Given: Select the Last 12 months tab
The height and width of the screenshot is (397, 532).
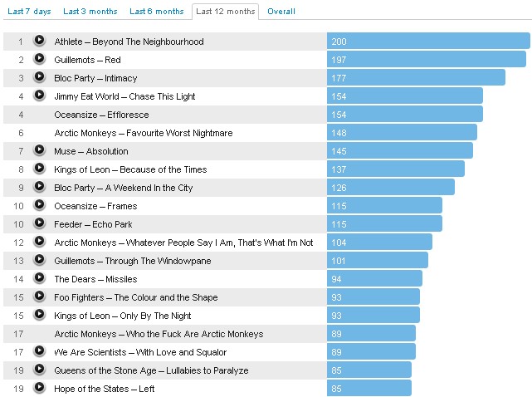Looking at the screenshot, I should [225, 12].
